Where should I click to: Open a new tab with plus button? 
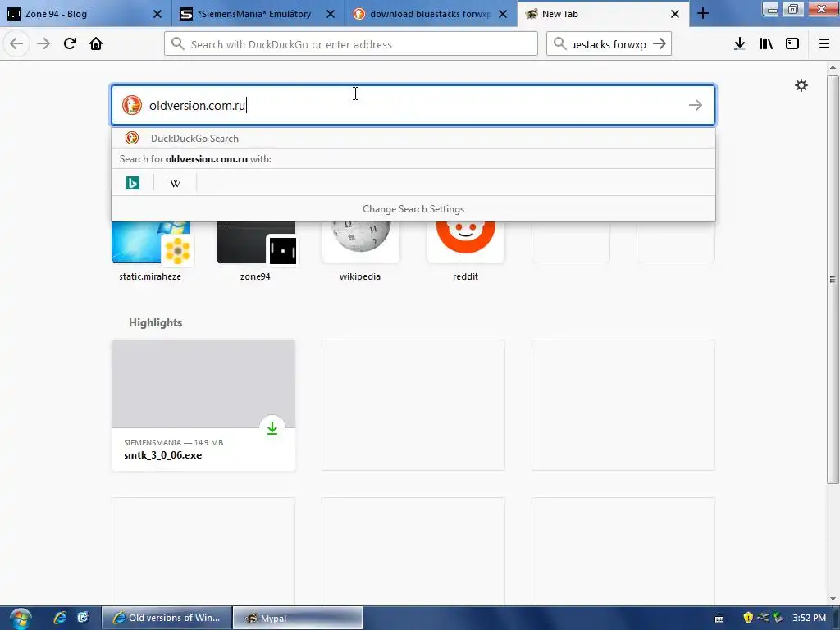703,14
